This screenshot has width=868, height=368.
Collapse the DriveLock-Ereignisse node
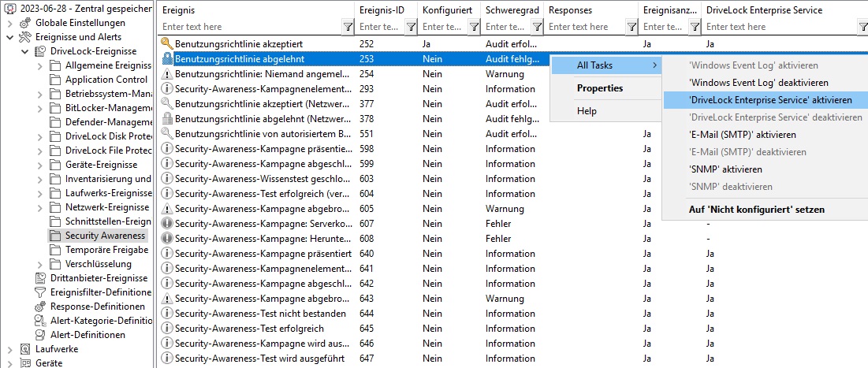pos(25,51)
